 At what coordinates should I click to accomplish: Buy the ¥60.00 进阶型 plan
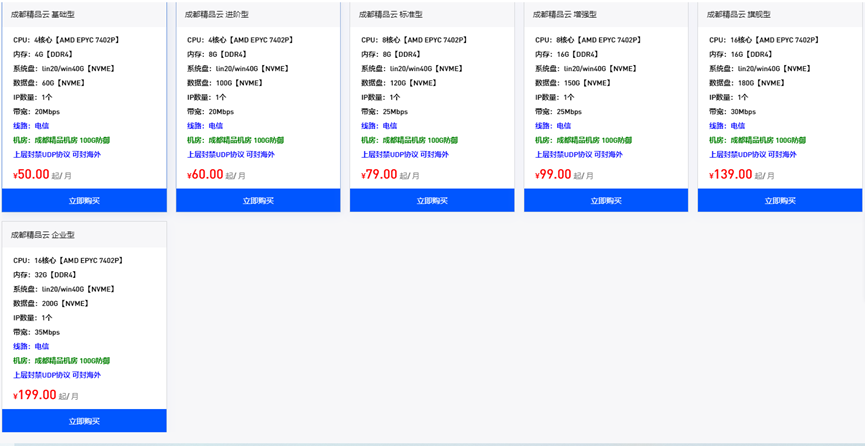[258, 200]
